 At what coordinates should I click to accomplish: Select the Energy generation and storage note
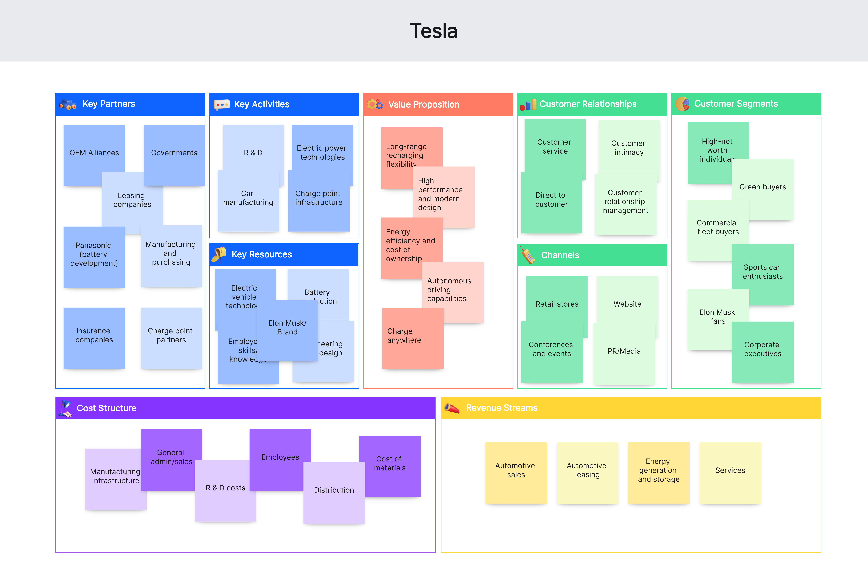point(659,473)
